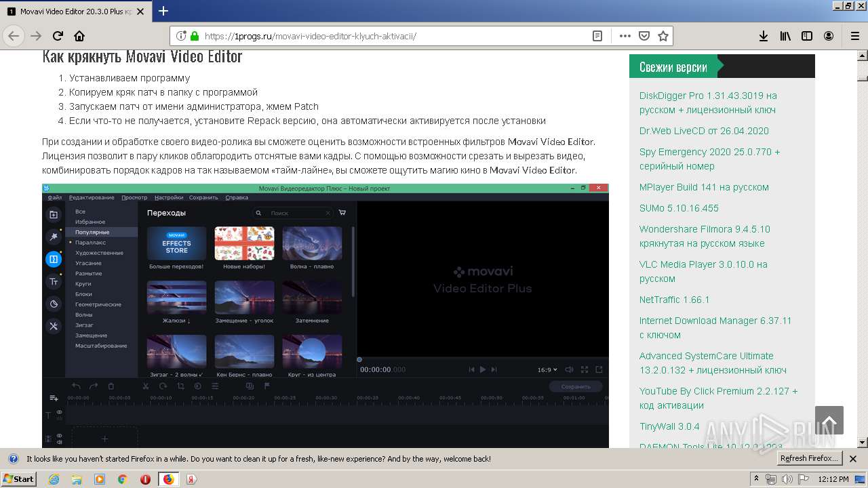Screen dimensions: 868x488
Task: Click Movavi play button in preview
Action: pos(483,369)
